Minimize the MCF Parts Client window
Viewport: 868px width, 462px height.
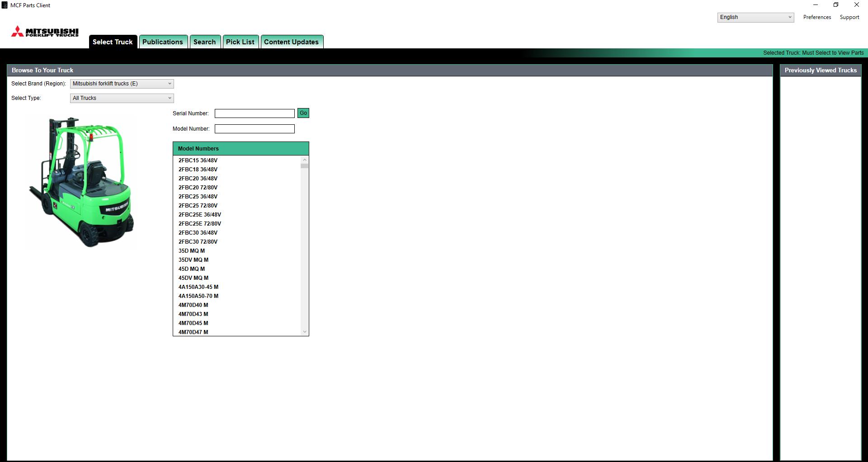pyautogui.click(x=816, y=5)
